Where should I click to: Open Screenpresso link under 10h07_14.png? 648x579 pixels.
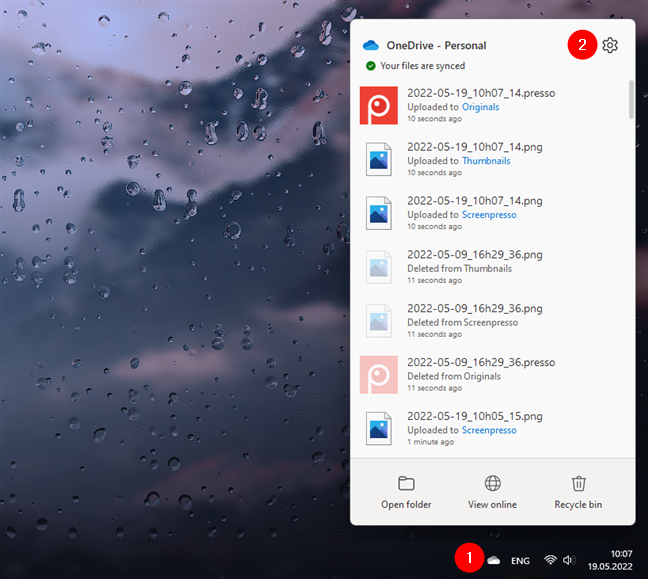(x=489, y=215)
